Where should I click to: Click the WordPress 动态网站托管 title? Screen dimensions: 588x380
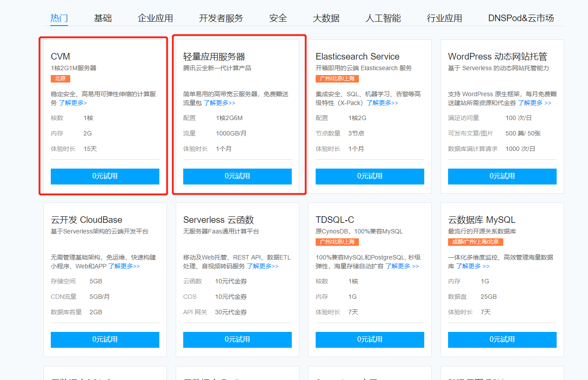pos(498,56)
